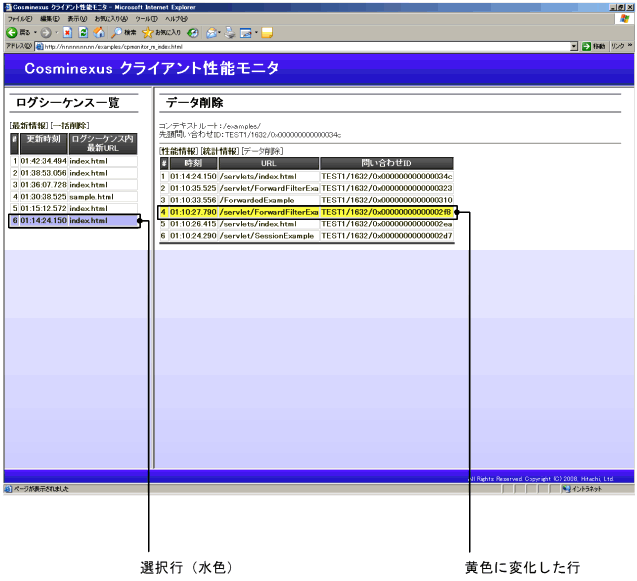Screen dimensions: 637x581
Task: Open the Search (検索) toolbar button
Action: (x=124, y=33)
